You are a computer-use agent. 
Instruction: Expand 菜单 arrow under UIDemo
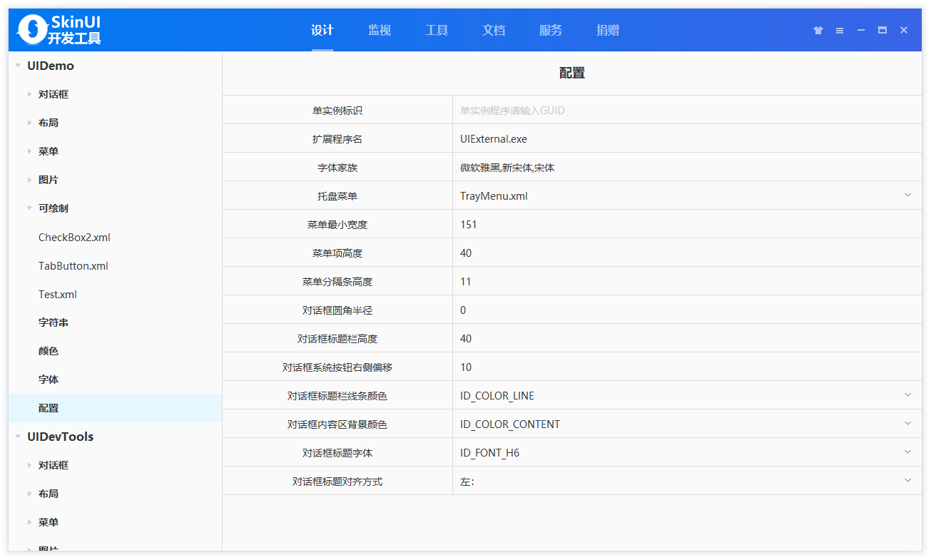click(x=29, y=151)
